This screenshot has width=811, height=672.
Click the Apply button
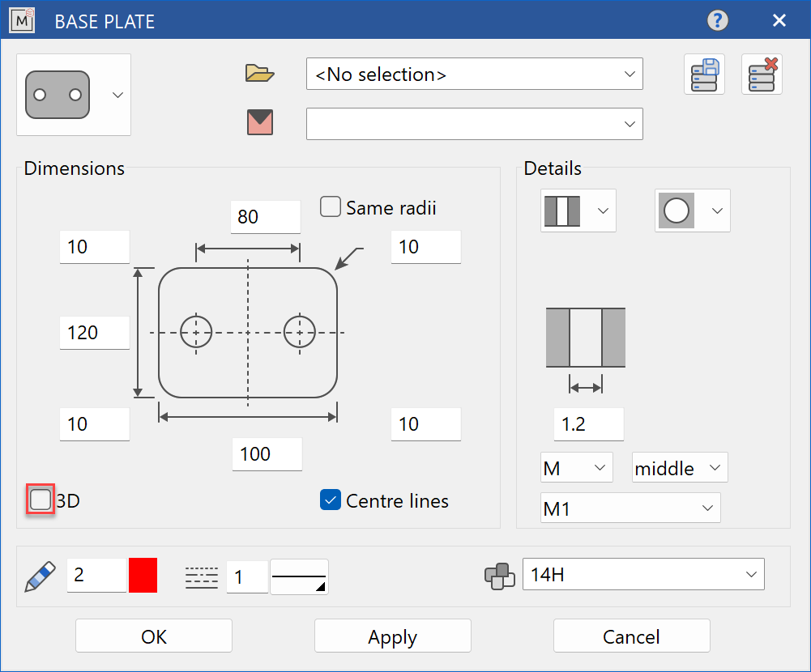click(x=393, y=636)
